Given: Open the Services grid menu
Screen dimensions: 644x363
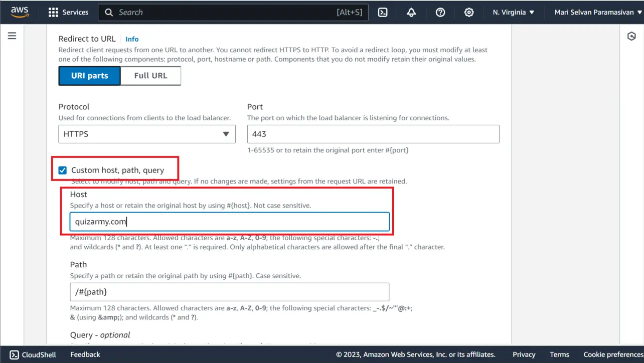Looking at the screenshot, I should point(53,12).
